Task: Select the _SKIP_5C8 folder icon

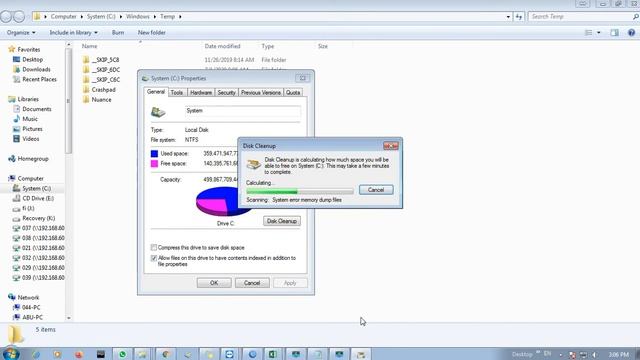Action: [86, 60]
